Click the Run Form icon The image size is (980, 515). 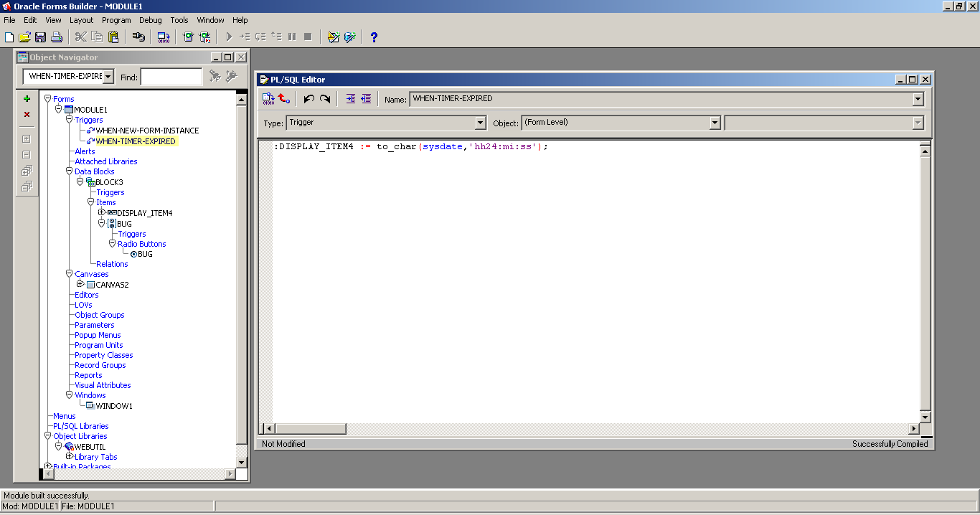click(188, 37)
